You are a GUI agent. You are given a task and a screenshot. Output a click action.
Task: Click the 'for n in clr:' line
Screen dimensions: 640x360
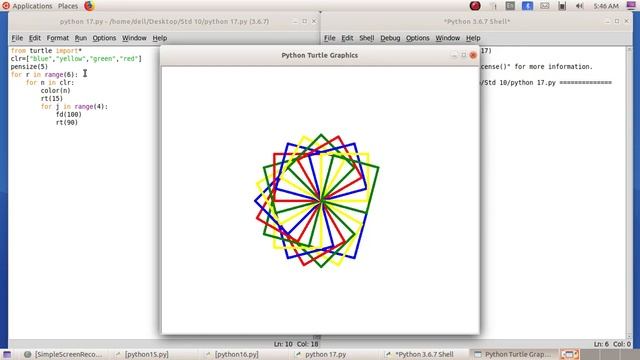[50, 82]
